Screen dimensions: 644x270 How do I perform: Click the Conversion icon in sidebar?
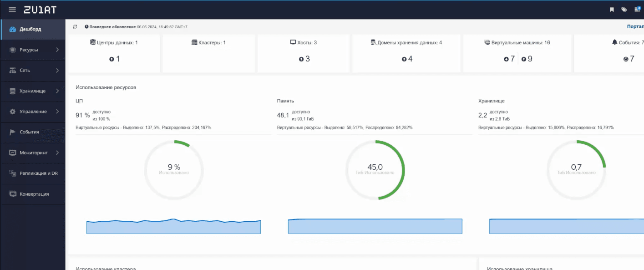pyautogui.click(x=13, y=194)
